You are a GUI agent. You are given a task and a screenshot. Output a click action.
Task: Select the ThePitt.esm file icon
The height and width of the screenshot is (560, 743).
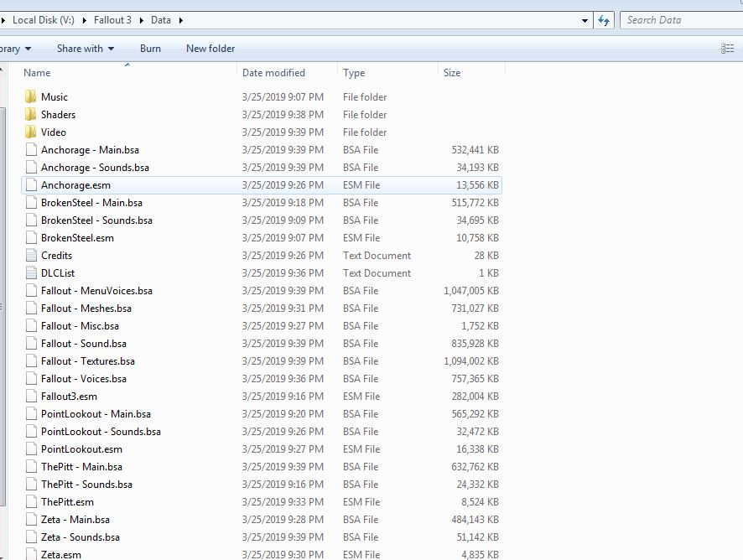[x=31, y=501]
